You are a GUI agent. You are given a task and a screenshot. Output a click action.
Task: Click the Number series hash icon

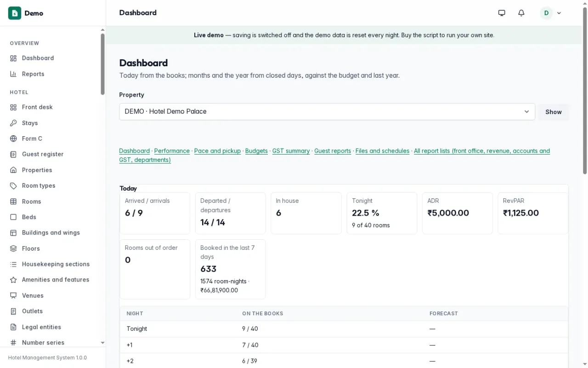[x=13, y=343]
